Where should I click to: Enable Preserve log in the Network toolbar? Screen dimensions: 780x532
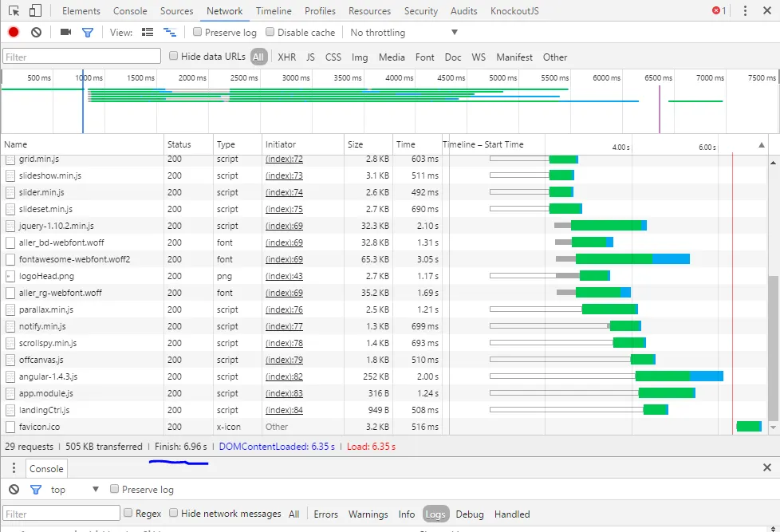197,32
